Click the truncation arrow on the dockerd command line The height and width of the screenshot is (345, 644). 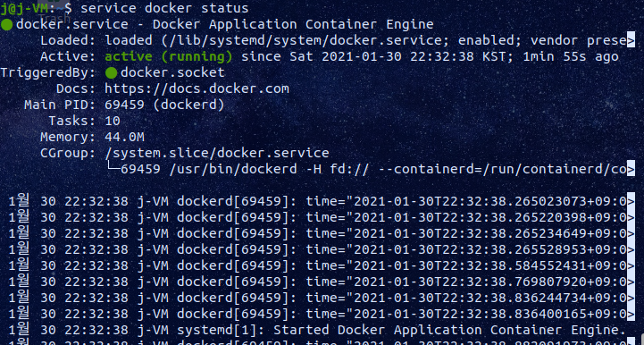[631, 169]
